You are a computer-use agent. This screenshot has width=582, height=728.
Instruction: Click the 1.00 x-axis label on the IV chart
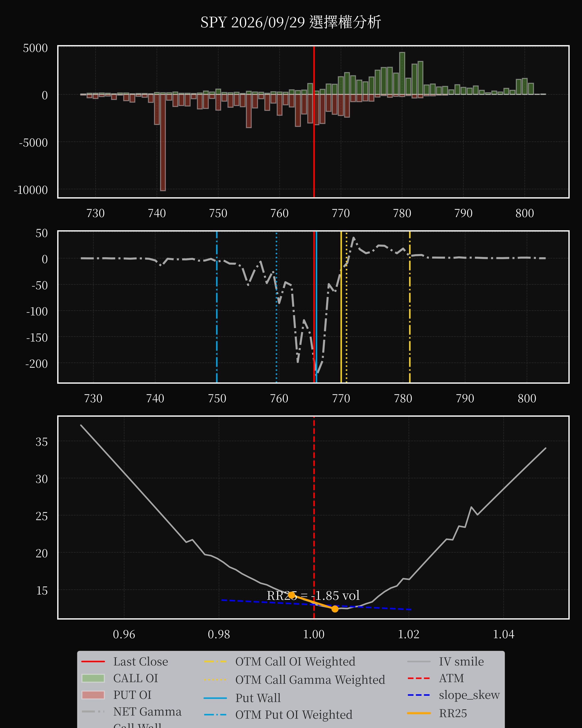pyautogui.click(x=314, y=635)
